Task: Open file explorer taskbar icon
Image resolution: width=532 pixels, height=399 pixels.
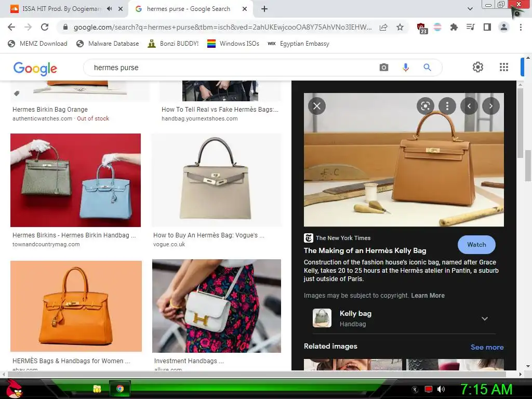Action: pyautogui.click(x=97, y=389)
